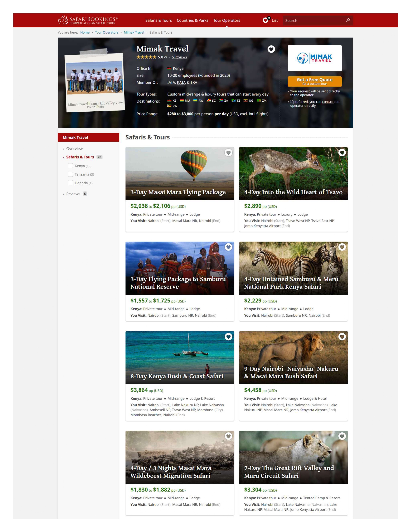Open the 7-Day Great Rift Valley image

pyautogui.click(x=293, y=457)
